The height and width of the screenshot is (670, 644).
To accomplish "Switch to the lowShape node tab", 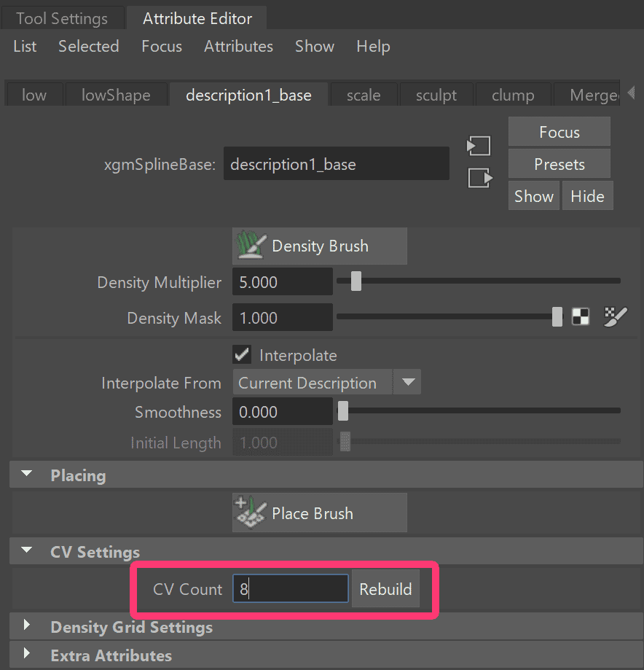I will click(x=116, y=95).
